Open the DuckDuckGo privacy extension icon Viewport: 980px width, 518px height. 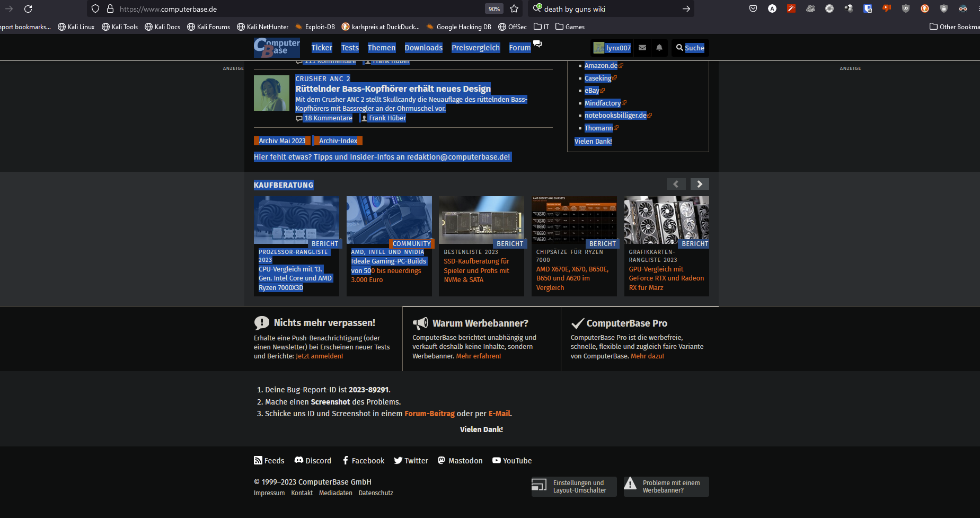pos(925,8)
